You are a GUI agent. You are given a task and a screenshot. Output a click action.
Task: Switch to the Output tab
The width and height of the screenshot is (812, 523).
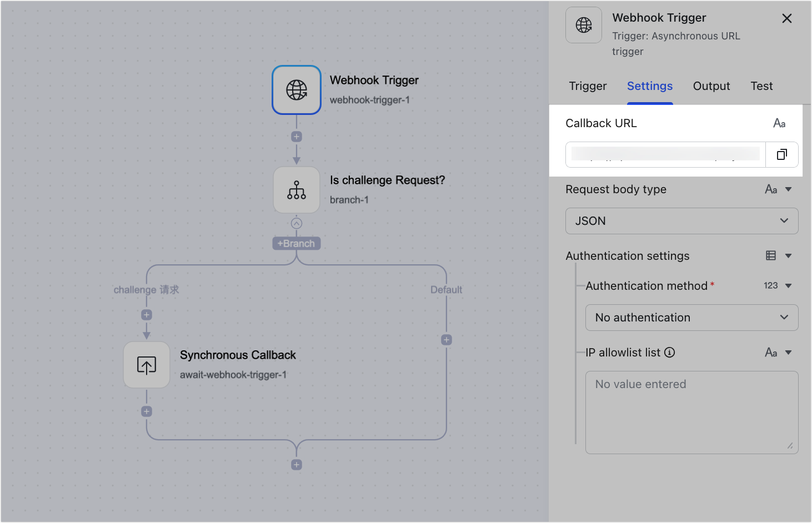click(711, 86)
